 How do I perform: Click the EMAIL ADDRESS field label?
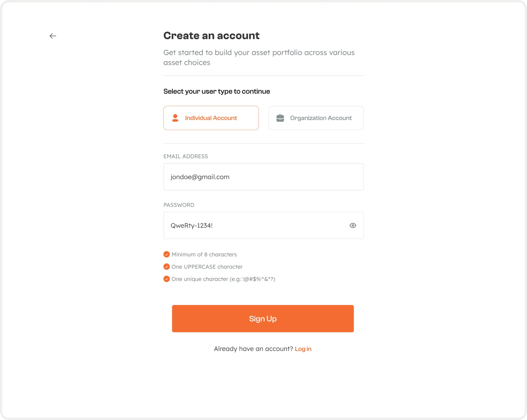(186, 156)
